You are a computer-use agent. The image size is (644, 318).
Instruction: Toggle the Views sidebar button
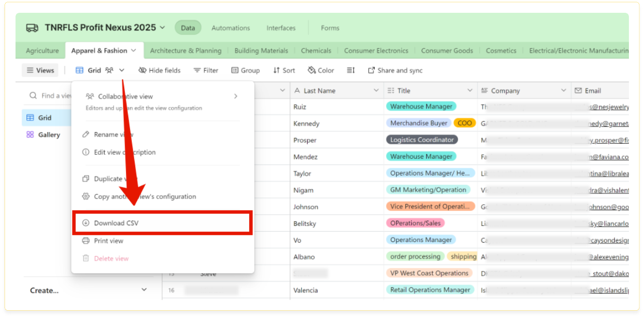pyautogui.click(x=40, y=70)
